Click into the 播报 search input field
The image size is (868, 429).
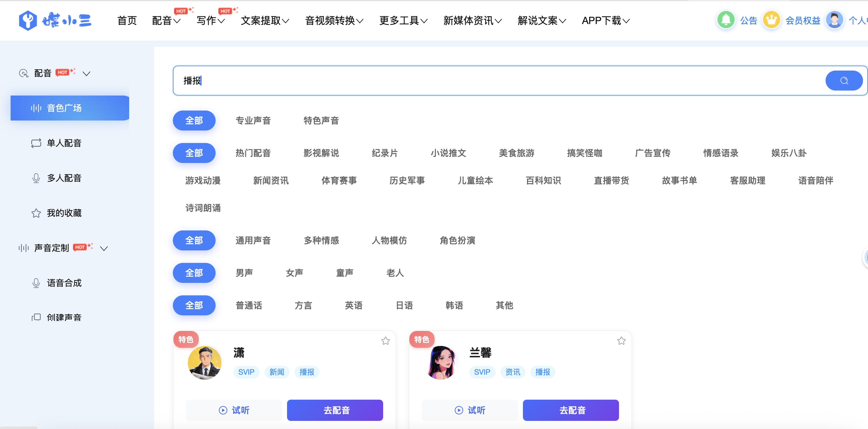(x=472, y=81)
